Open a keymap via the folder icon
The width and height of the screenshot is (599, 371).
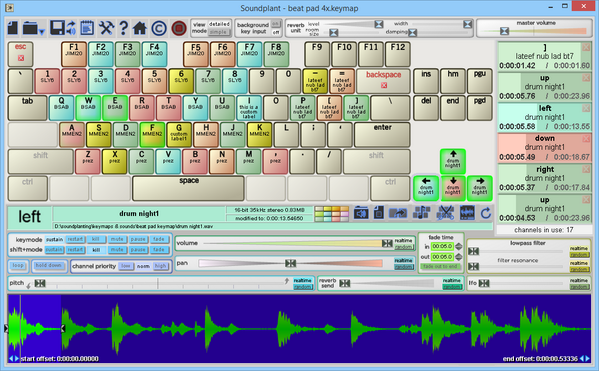pos(30,28)
